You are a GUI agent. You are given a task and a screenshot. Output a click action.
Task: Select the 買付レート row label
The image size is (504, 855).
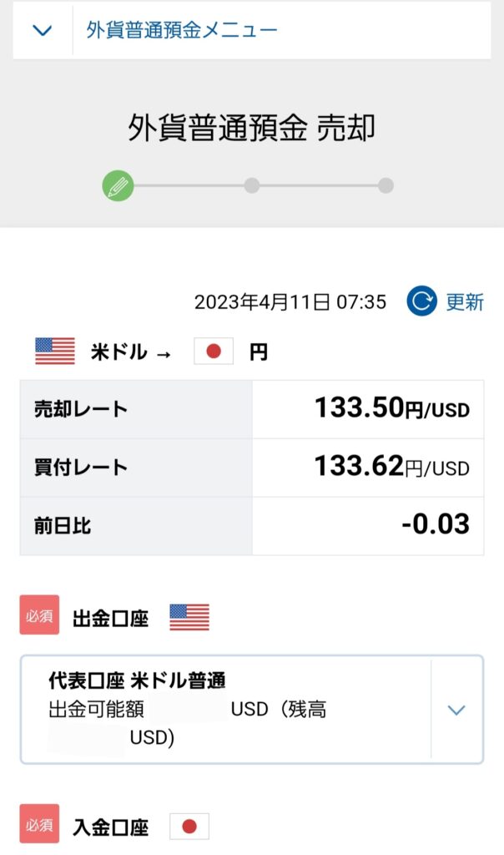tap(81, 468)
